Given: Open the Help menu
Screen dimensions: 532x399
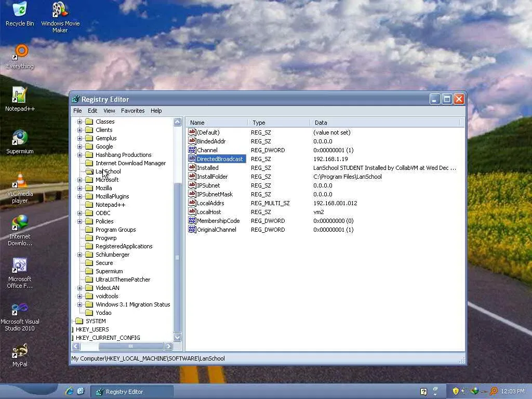Looking at the screenshot, I should pos(156,111).
